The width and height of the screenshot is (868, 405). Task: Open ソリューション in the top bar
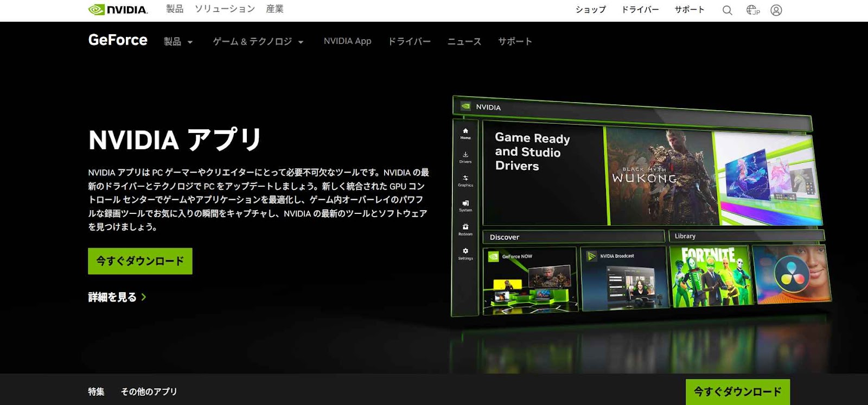225,9
